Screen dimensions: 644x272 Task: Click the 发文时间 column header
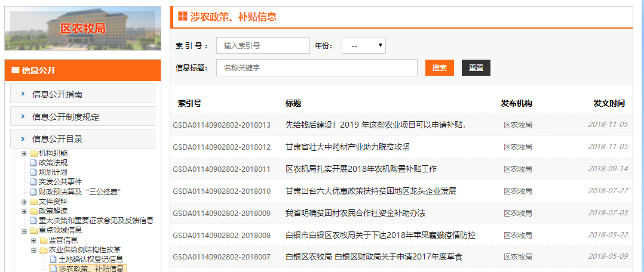(609, 103)
